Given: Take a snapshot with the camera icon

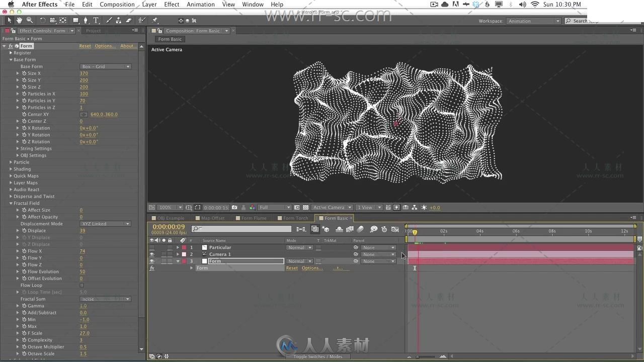Looking at the screenshot, I should coord(234,207).
